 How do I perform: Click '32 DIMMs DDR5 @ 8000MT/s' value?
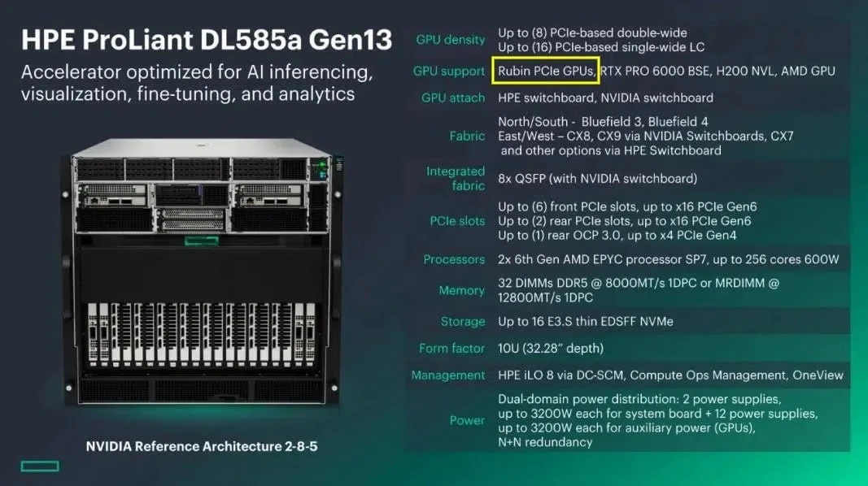(x=639, y=290)
